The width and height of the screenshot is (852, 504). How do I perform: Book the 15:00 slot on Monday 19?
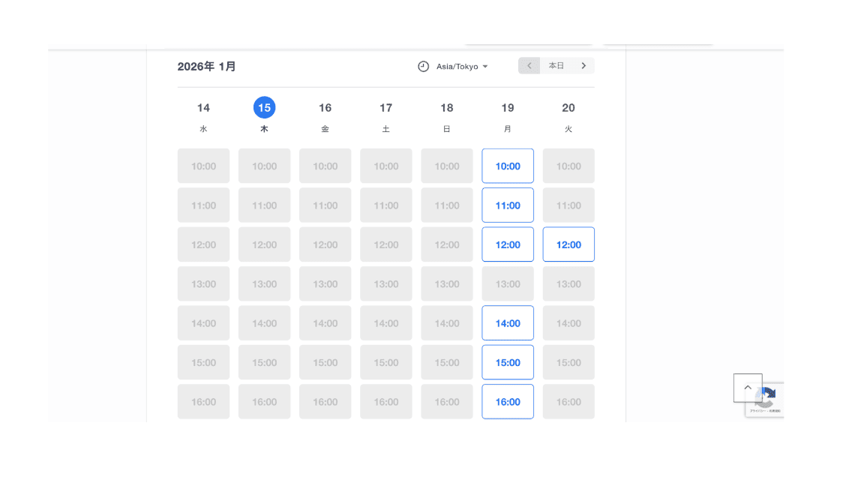point(508,363)
